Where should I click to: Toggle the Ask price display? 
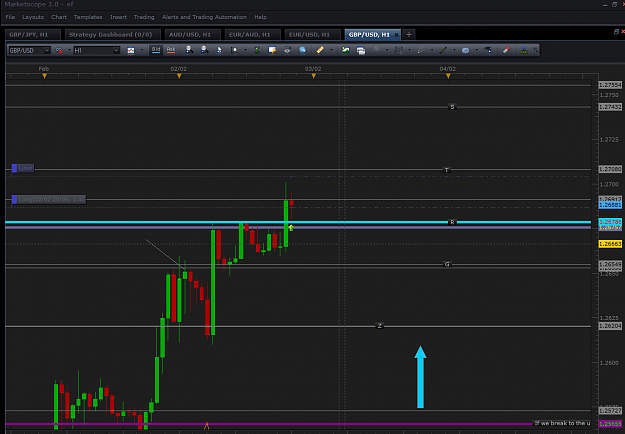[x=171, y=50]
